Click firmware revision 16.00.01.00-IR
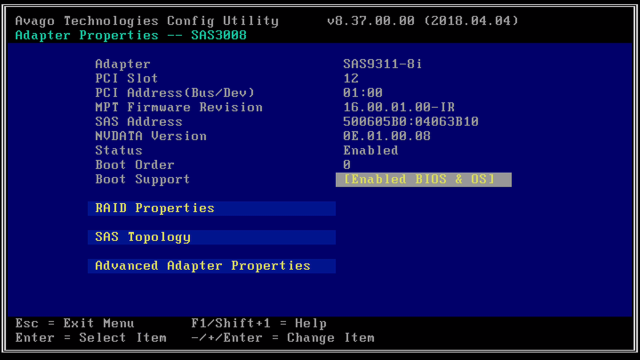The width and height of the screenshot is (640, 360). point(399,107)
